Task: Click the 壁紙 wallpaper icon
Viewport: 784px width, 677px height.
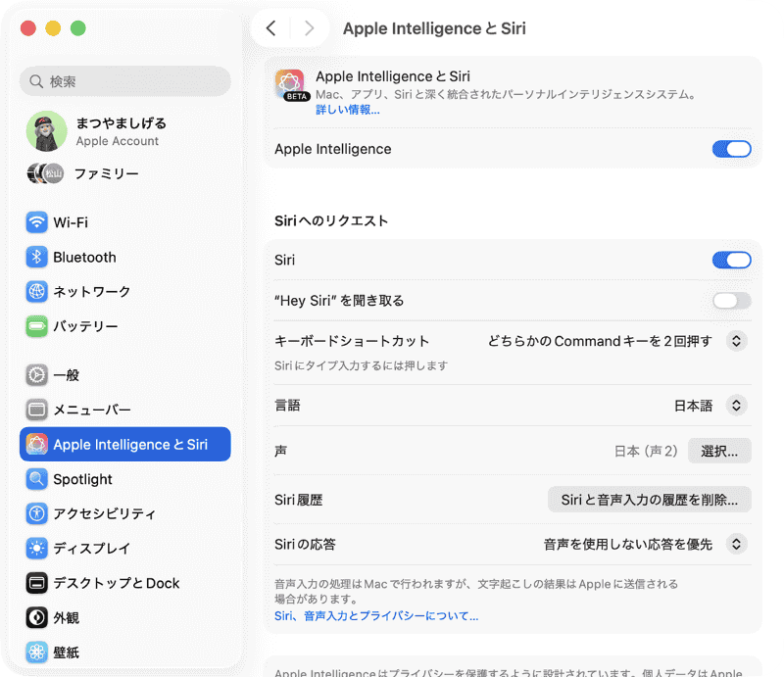Action: (36, 652)
